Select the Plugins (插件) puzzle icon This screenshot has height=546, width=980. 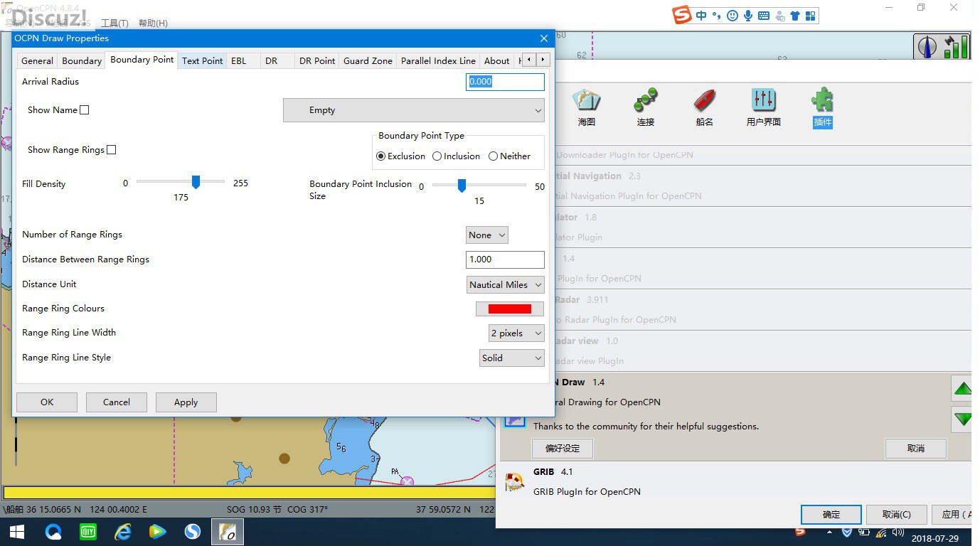click(x=822, y=101)
